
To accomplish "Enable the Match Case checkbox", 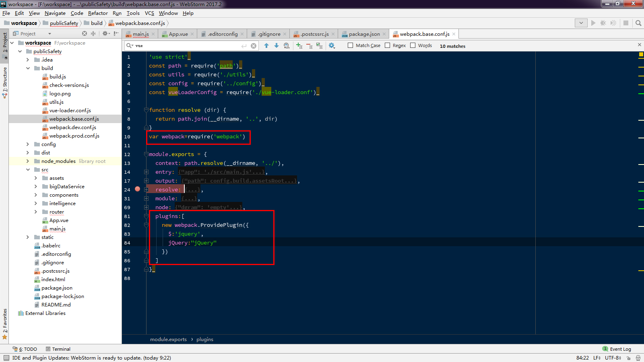I will (x=351, y=45).
